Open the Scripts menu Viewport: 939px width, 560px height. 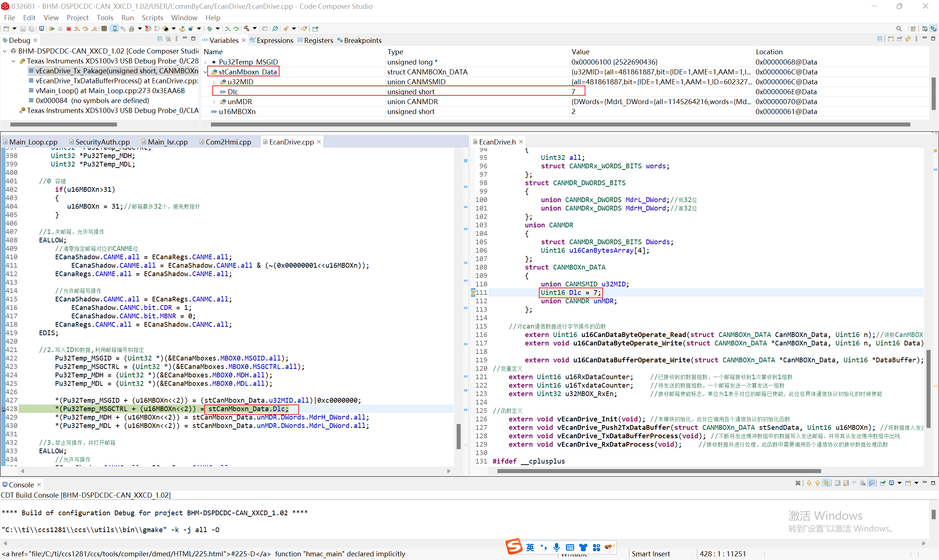tap(152, 18)
